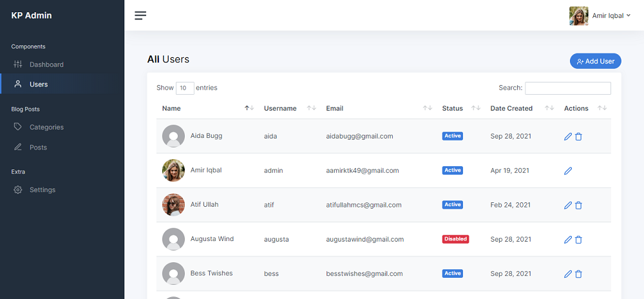Click the edit pencil for Aida Bugg
Image resolution: width=644 pixels, height=299 pixels.
(x=568, y=137)
